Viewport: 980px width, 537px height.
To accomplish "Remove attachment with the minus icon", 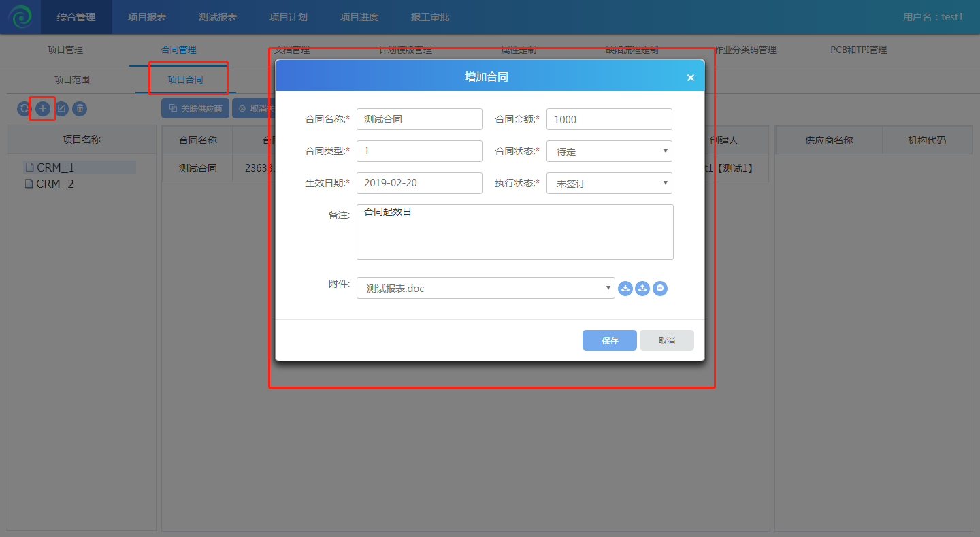I will 659,289.
